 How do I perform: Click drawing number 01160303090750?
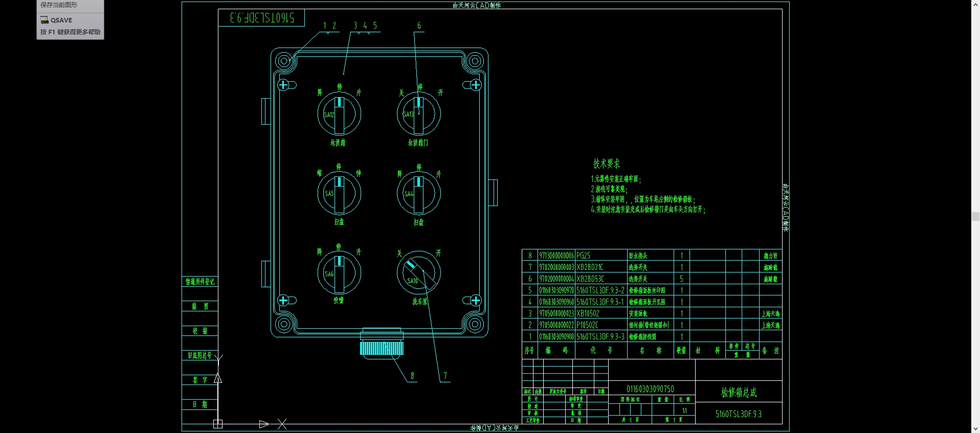click(x=650, y=389)
